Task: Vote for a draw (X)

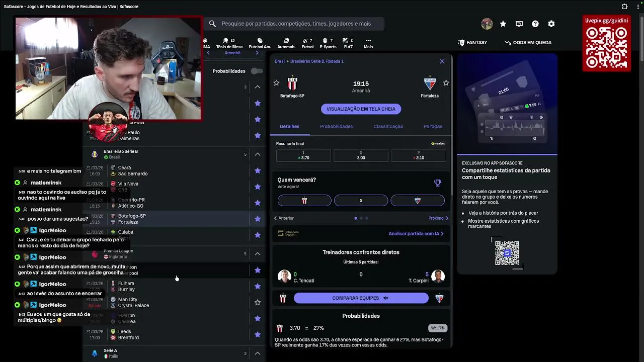Action: [x=361, y=201]
